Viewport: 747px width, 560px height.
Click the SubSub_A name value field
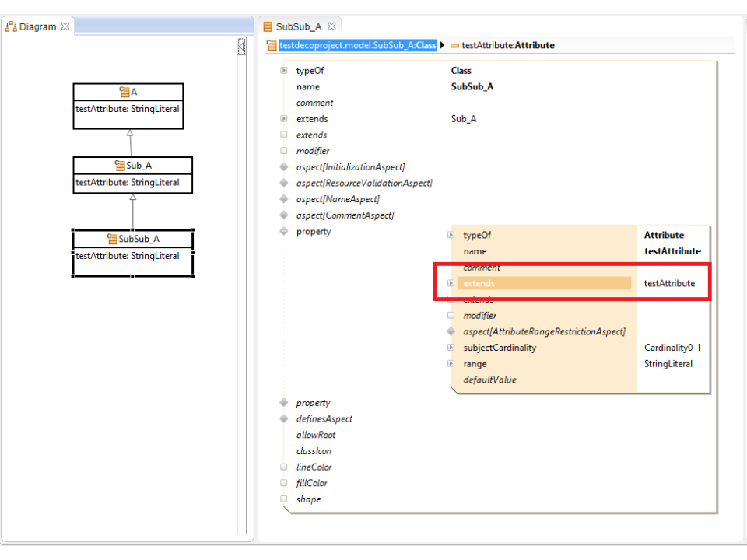click(x=472, y=87)
